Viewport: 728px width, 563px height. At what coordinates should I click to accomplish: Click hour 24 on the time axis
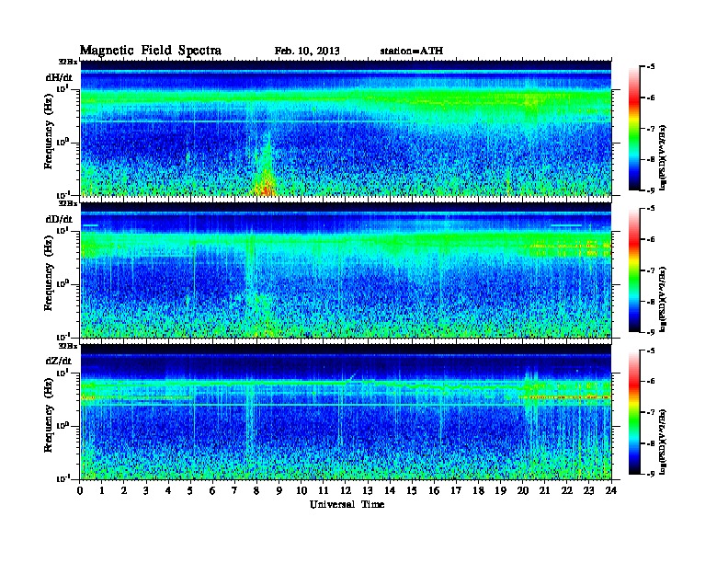(x=611, y=490)
